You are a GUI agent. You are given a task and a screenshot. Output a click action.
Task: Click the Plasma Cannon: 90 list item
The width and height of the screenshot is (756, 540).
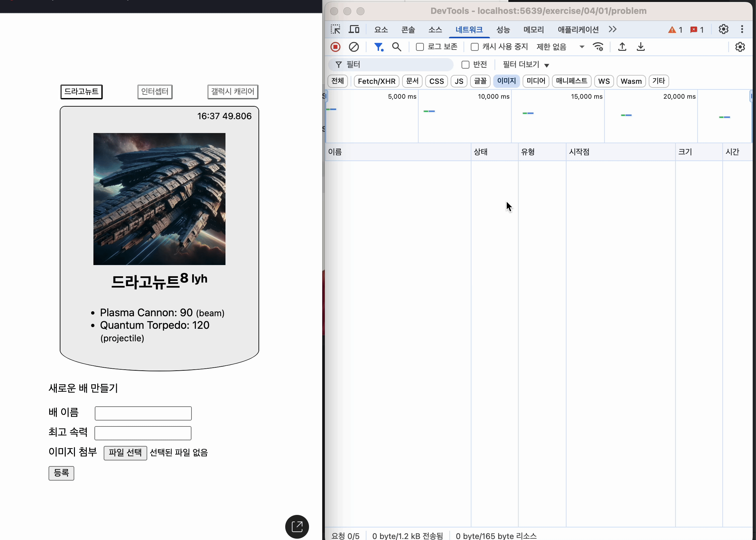point(162,313)
